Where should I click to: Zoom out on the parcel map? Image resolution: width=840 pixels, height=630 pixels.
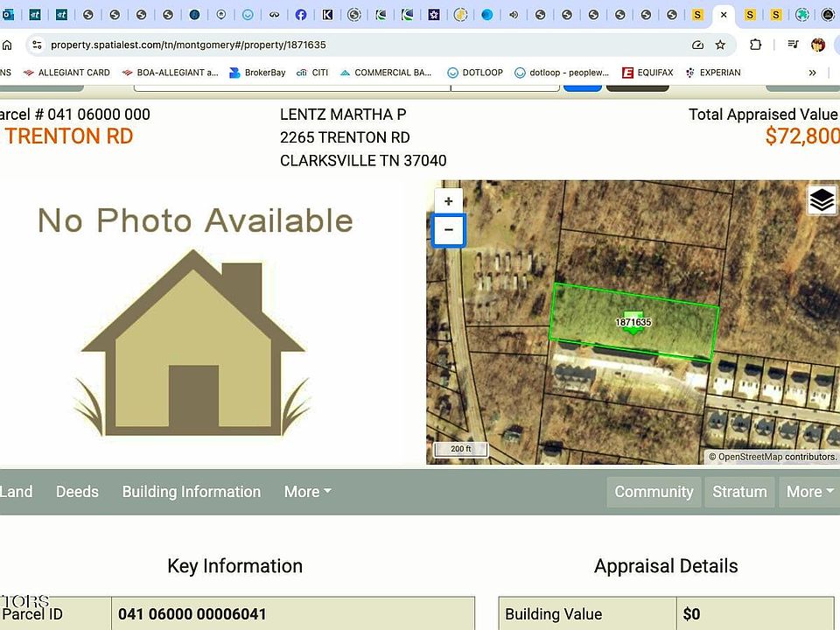449,231
